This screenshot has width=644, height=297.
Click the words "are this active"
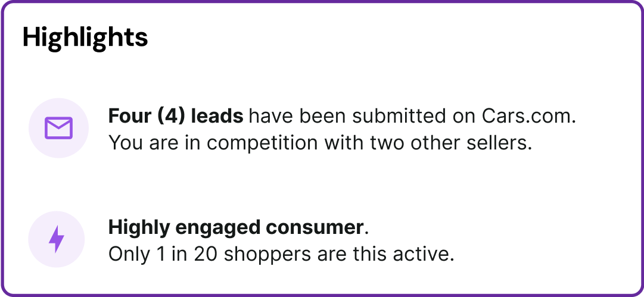tap(385, 255)
